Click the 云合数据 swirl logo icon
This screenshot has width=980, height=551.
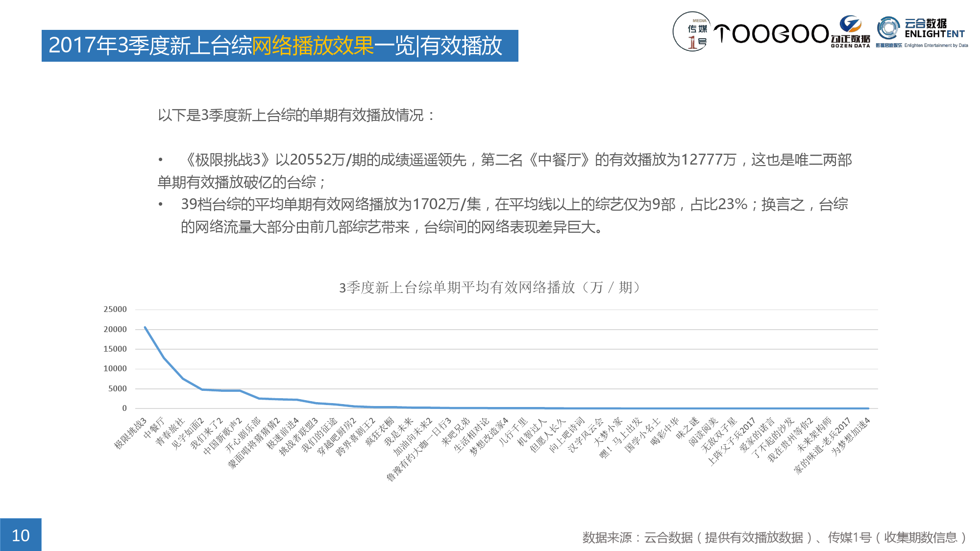[888, 28]
